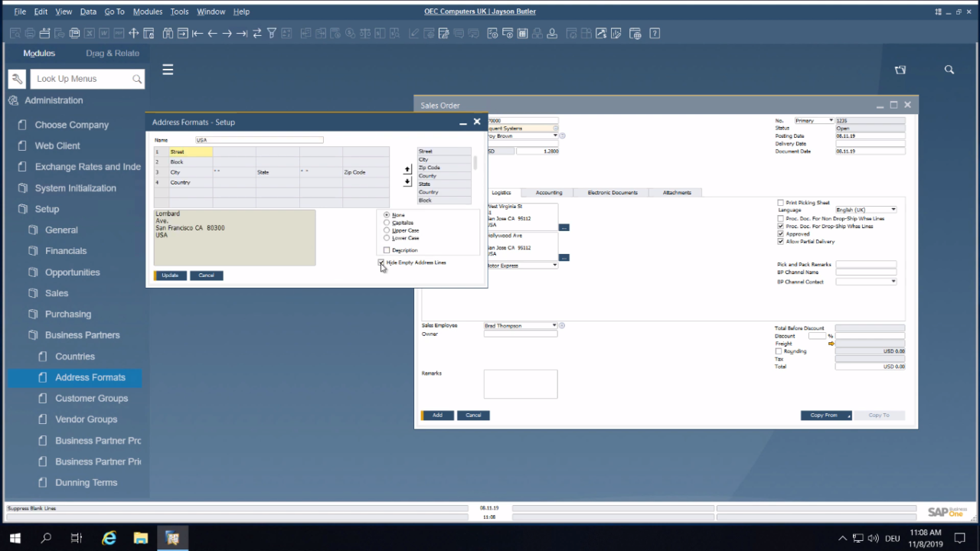Open the Modules menu

pyautogui.click(x=147, y=11)
